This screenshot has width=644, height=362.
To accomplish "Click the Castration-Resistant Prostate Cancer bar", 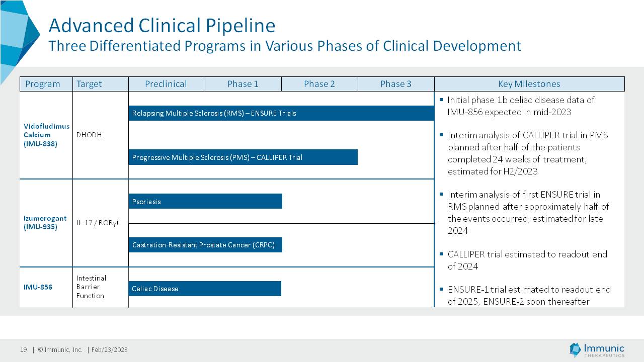I will tap(205, 245).
